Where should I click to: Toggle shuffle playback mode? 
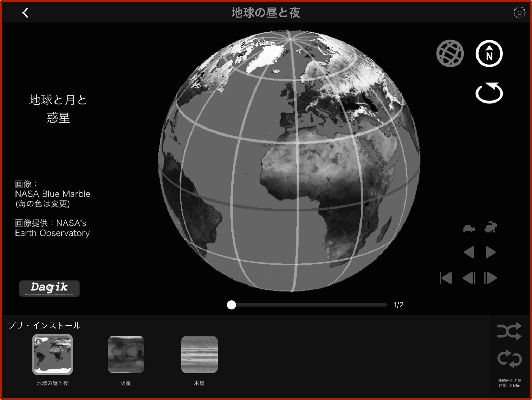coord(509,331)
